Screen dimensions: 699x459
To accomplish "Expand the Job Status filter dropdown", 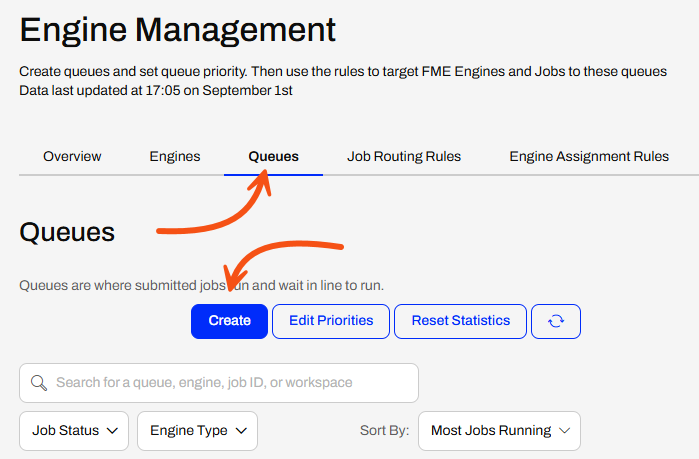I will [74, 430].
